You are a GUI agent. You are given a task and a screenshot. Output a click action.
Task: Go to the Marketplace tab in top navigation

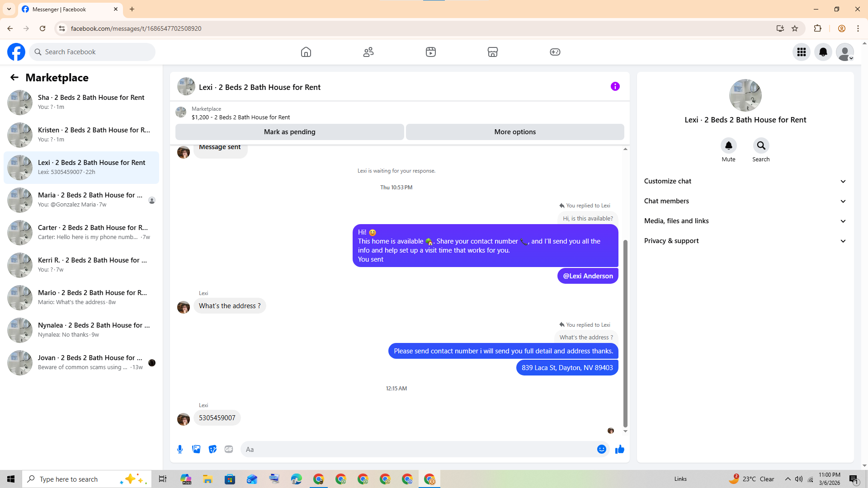click(x=493, y=52)
